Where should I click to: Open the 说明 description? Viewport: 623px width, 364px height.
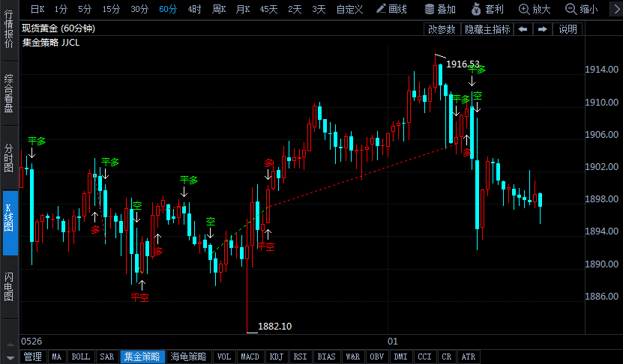click(568, 29)
